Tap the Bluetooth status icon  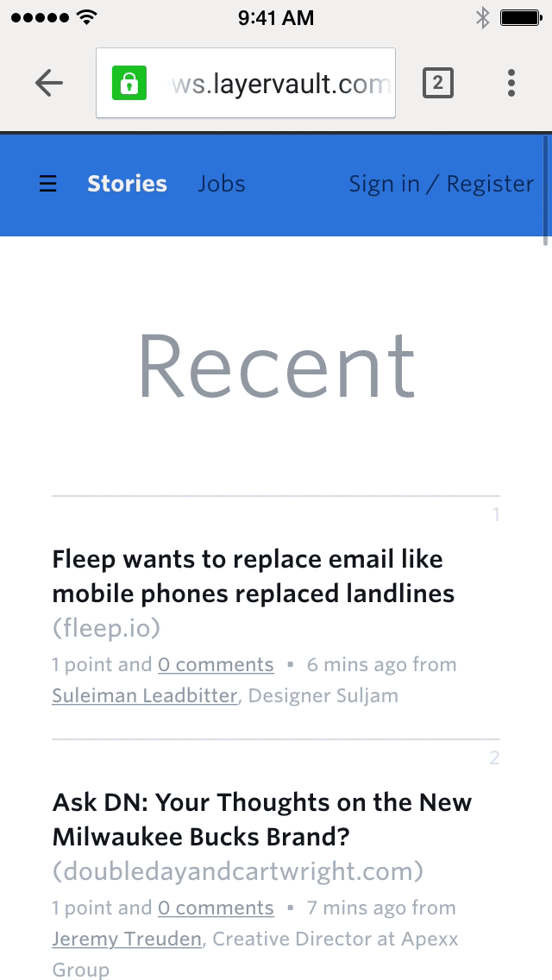[482, 17]
